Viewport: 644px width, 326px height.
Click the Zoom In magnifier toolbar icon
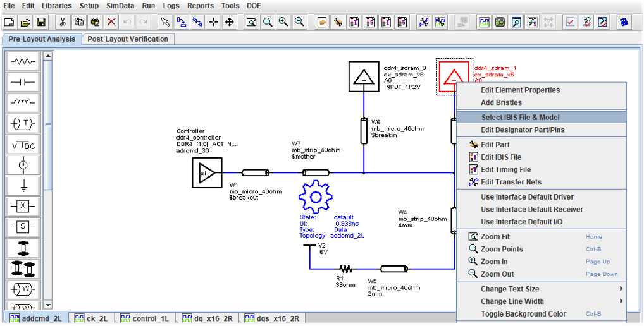[283, 22]
